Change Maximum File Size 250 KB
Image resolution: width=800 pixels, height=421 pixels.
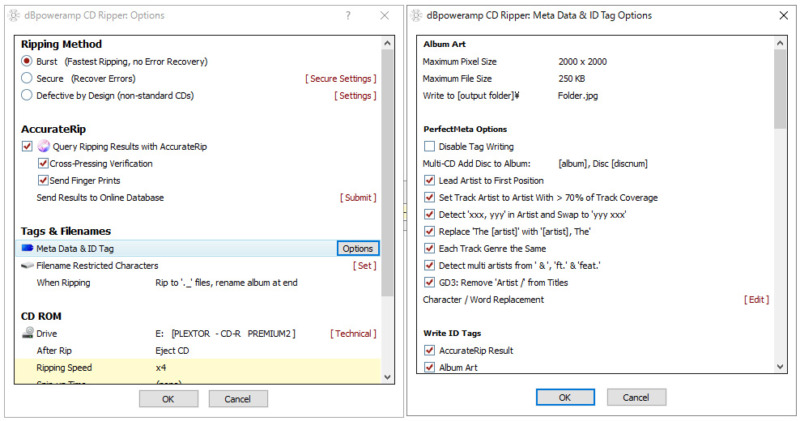(x=571, y=79)
